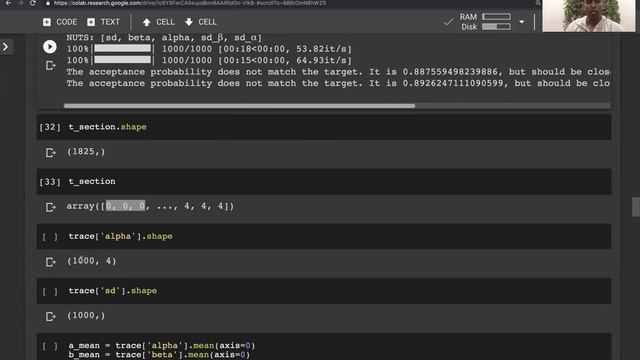
Task: Click the connected checkmark status icon
Action: [x=448, y=22]
